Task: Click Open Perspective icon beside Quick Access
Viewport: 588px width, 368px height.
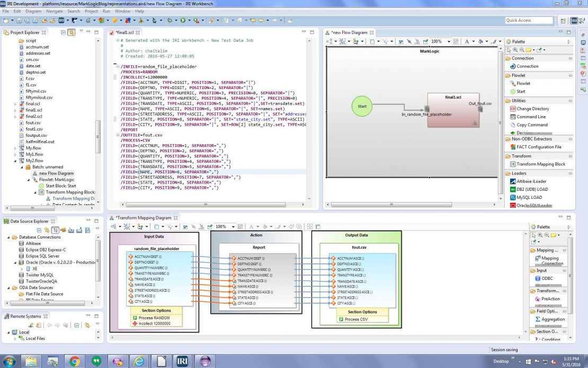Action: (x=563, y=21)
